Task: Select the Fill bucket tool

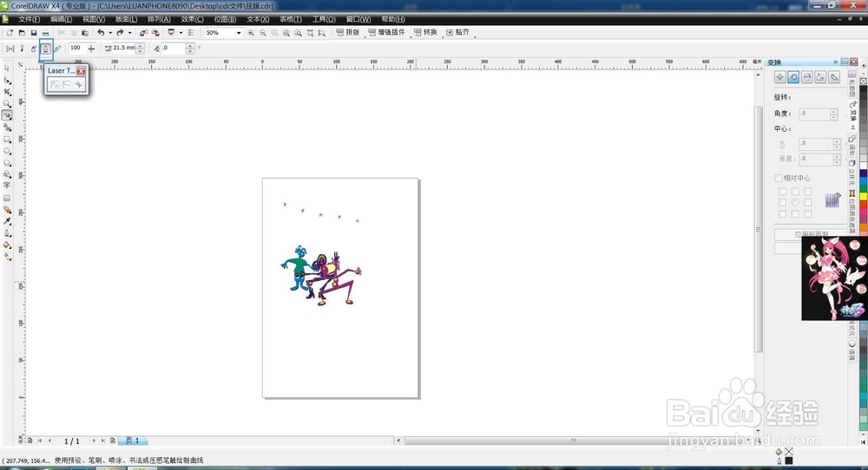Action: point(7,245)
